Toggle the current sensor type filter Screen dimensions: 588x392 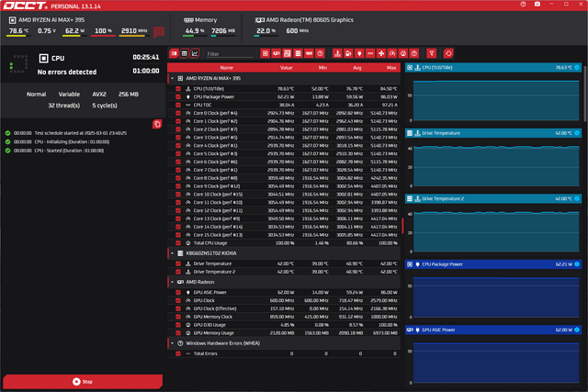370,53
